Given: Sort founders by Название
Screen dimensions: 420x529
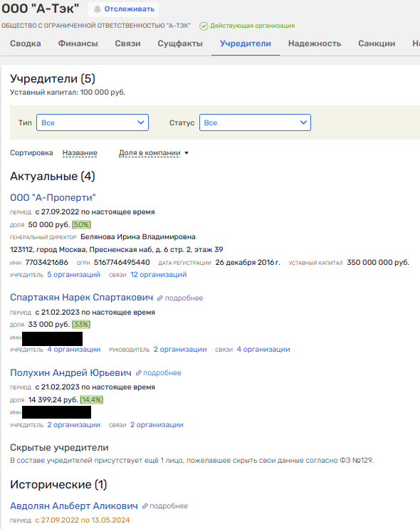Looking at the screenshot, I should pyautogui.click(x=80, y=153).
